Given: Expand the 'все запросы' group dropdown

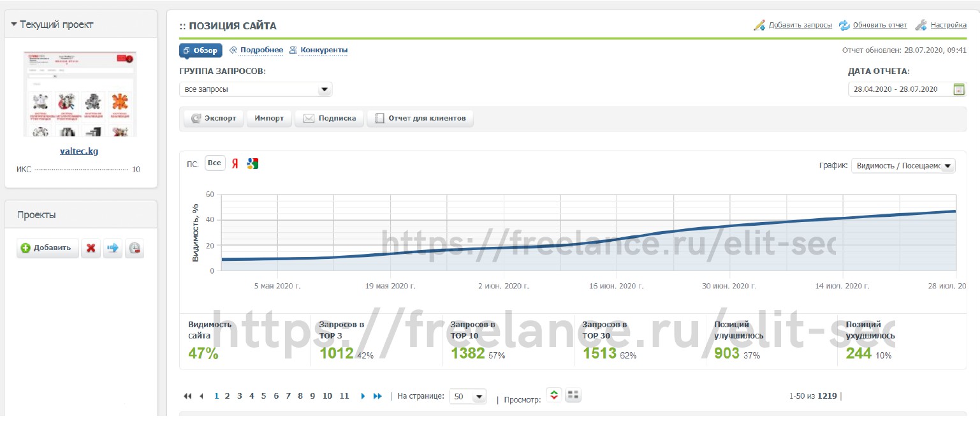Looking at the screenshot, I should pos(256,89).
